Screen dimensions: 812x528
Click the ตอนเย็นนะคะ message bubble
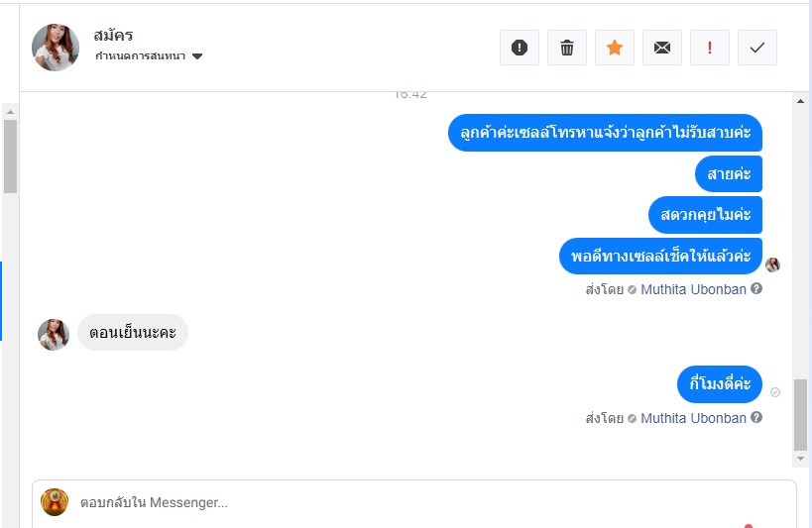pyautogui.click(x=133, y=332)
